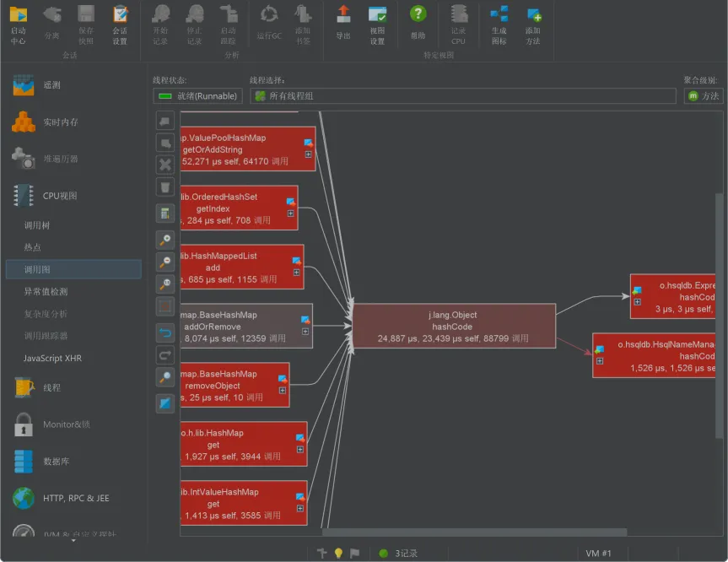
Task: Click call icon on HashMappedList add node
Action: pos(297,261)
